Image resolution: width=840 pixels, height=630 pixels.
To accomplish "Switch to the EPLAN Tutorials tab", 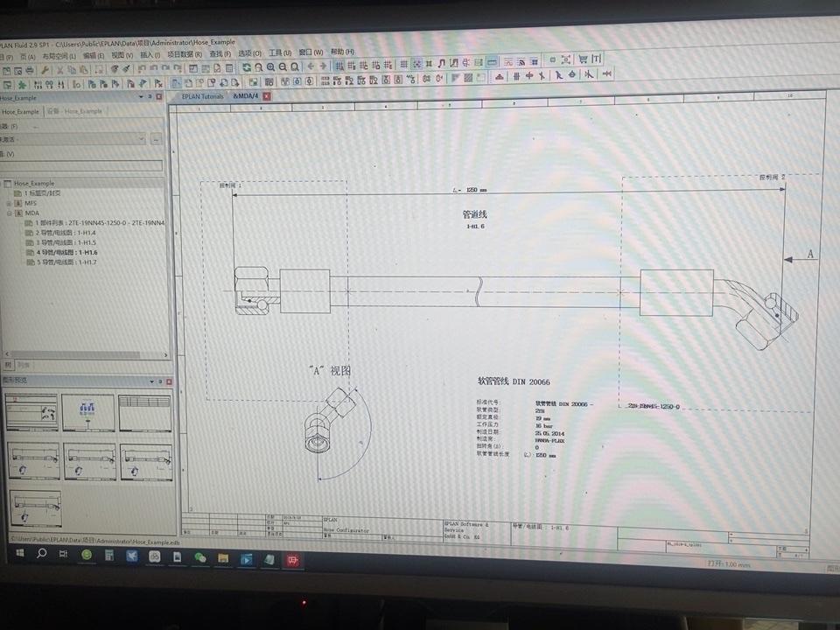I will pos(202,96).
